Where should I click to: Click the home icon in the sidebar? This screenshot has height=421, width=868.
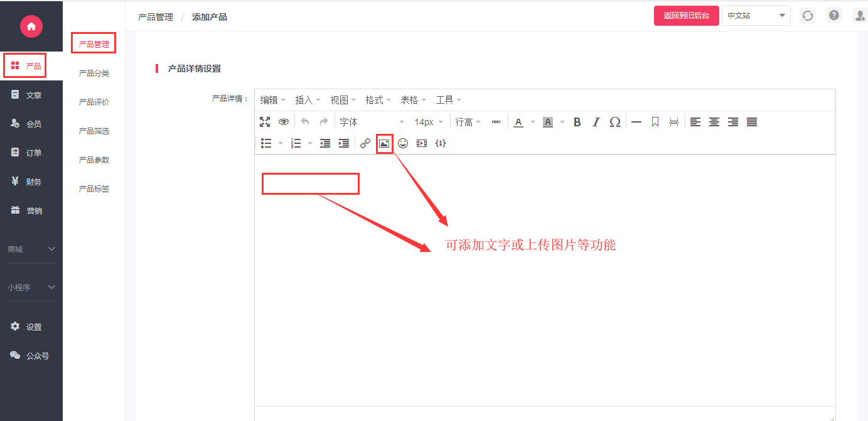31,26
